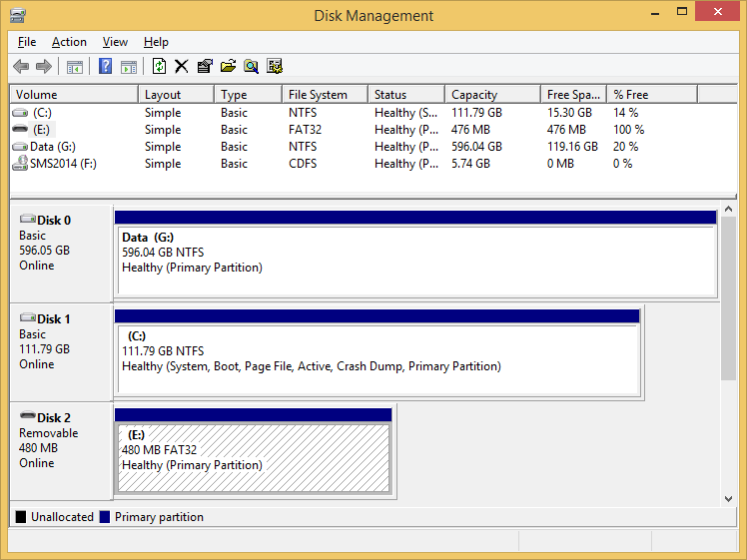The height and width of the screenshot is (560, 747).
Task: Open the View menu
Action: [115, 42]
